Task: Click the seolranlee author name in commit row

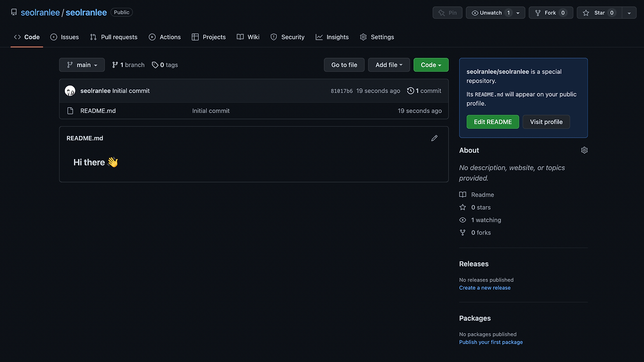Action: coord(96,91)
